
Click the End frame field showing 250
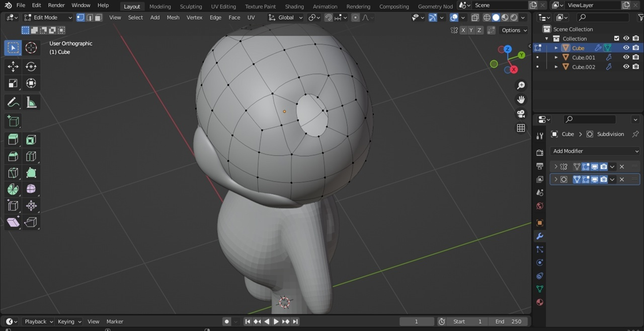point(508,321)
